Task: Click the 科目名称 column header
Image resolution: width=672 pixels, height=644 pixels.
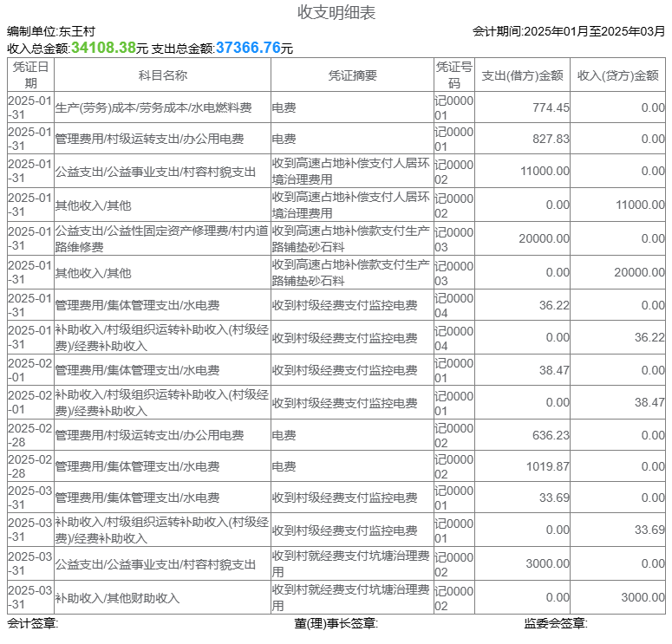Action: (162, 75)
